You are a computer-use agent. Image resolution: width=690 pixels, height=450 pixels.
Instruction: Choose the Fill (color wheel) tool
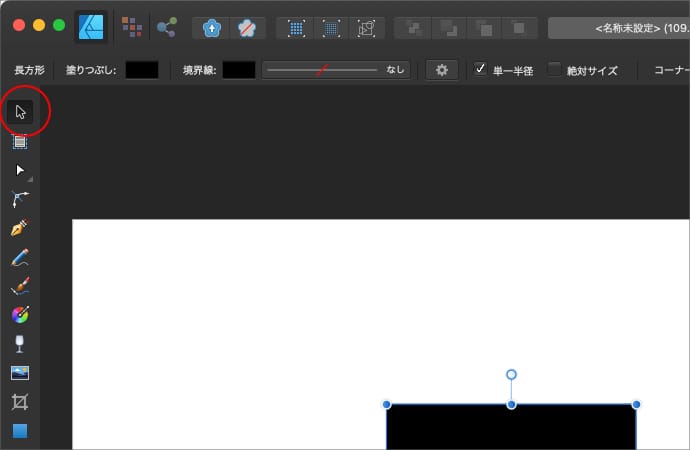coord(20,315)
